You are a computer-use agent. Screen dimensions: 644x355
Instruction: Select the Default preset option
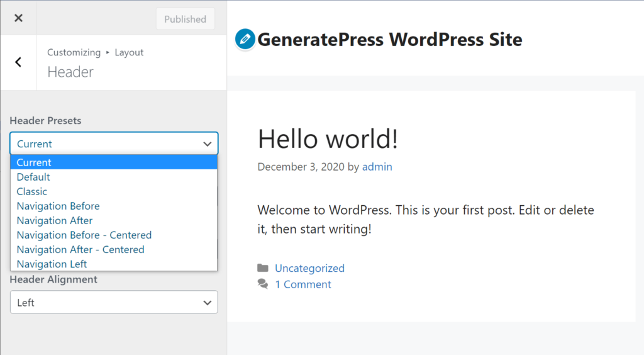click(x=114, y=177)
